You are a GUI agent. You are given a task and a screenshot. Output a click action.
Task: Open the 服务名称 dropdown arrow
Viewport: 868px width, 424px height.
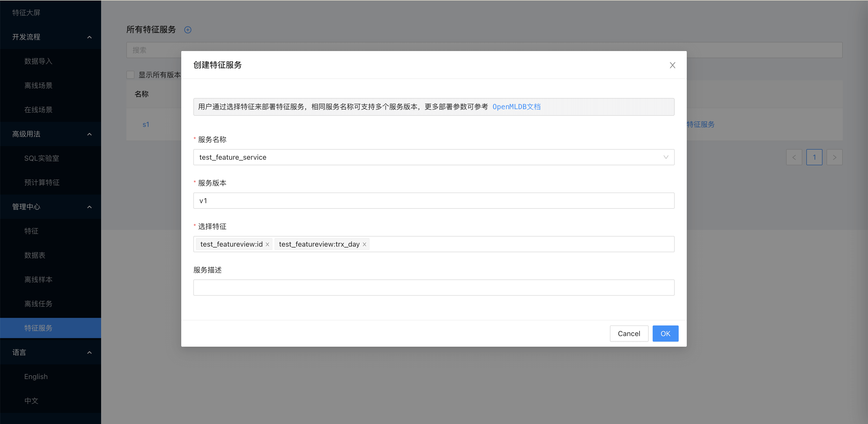(x=666, y=157)
